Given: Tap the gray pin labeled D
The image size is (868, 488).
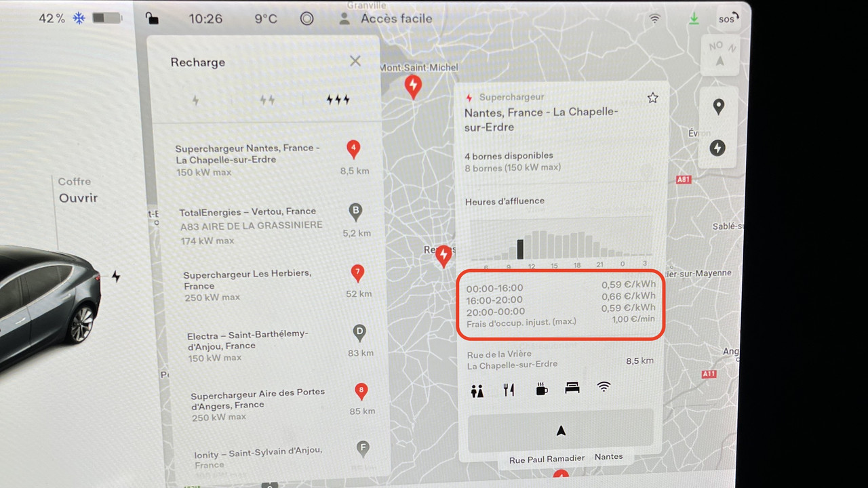Looking at the screenshot, I should pyautogui.click(x=360, y=333).
